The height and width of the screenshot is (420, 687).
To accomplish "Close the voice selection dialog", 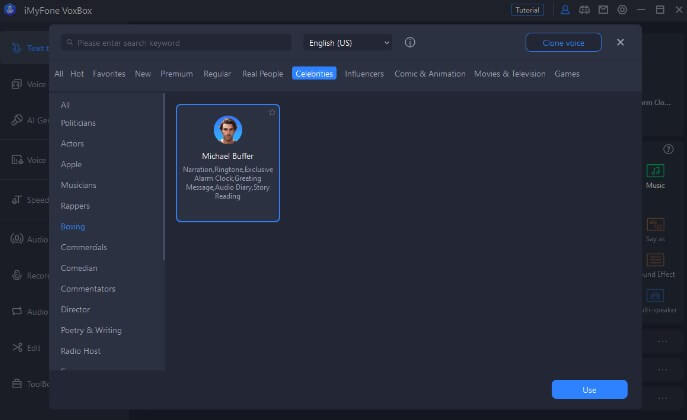I will 620,42.
